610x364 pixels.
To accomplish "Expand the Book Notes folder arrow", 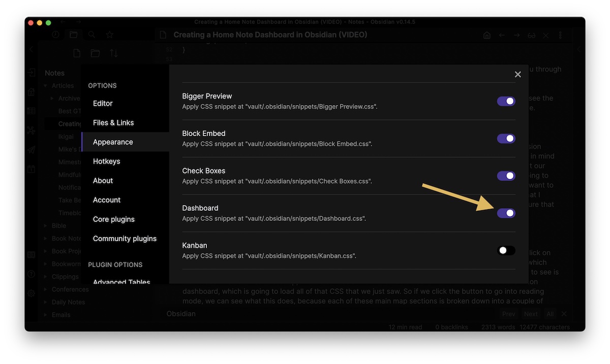I will 46,239.
